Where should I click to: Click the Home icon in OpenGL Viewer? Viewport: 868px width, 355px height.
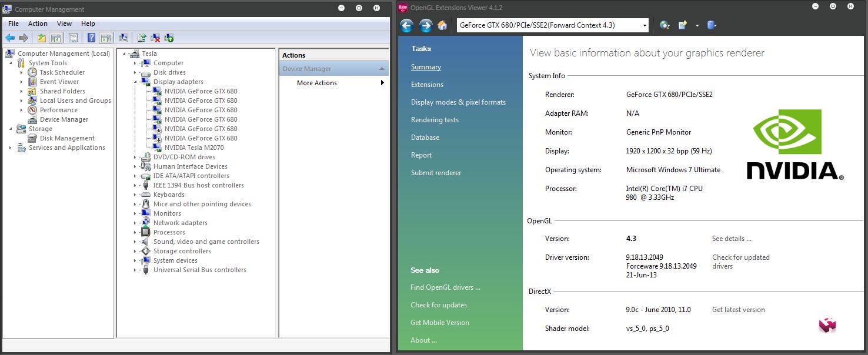coord(442,25)
